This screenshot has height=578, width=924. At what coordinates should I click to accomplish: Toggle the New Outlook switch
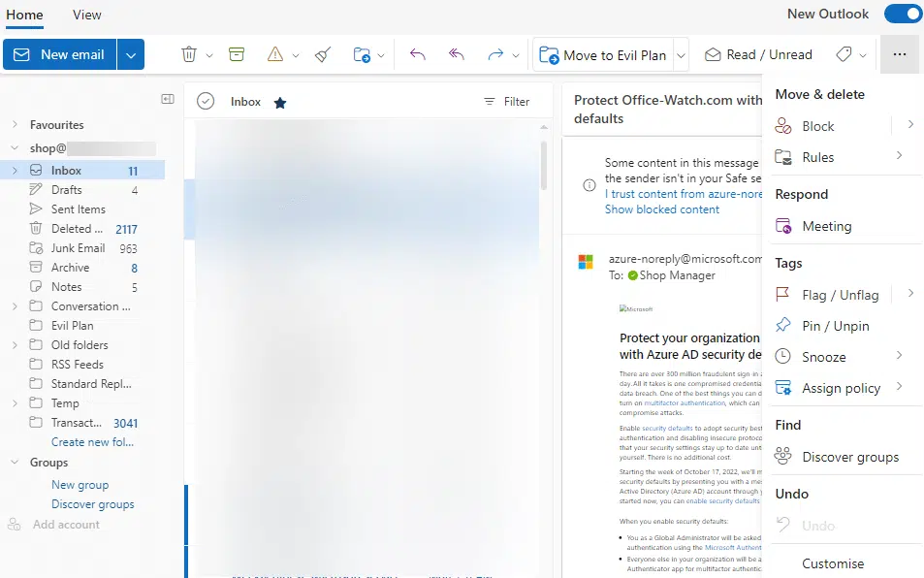pos(904,15)
